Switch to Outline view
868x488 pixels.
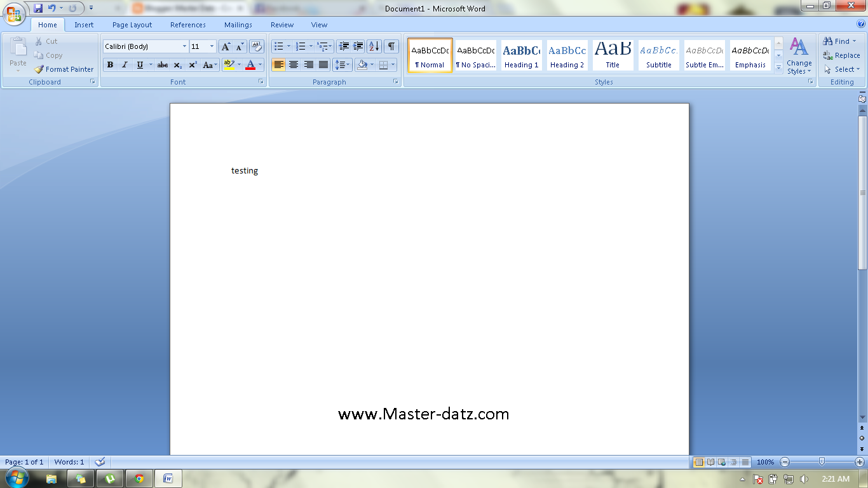tap(734, 462)
